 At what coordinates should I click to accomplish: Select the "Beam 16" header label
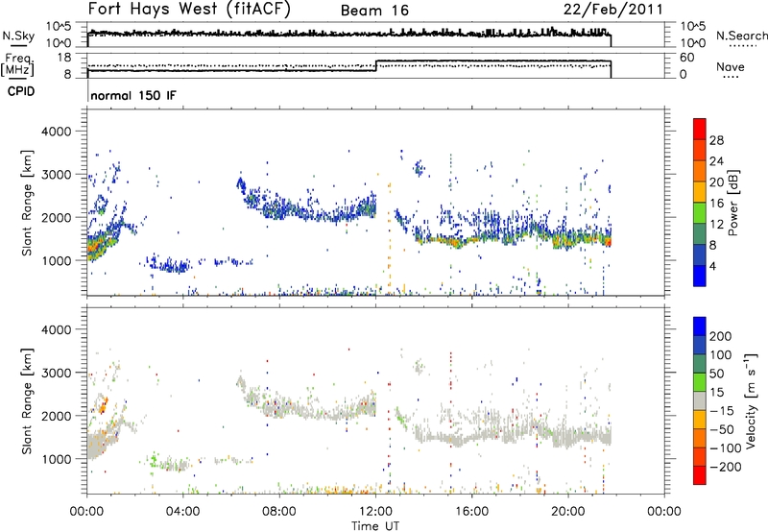point(374,11)
